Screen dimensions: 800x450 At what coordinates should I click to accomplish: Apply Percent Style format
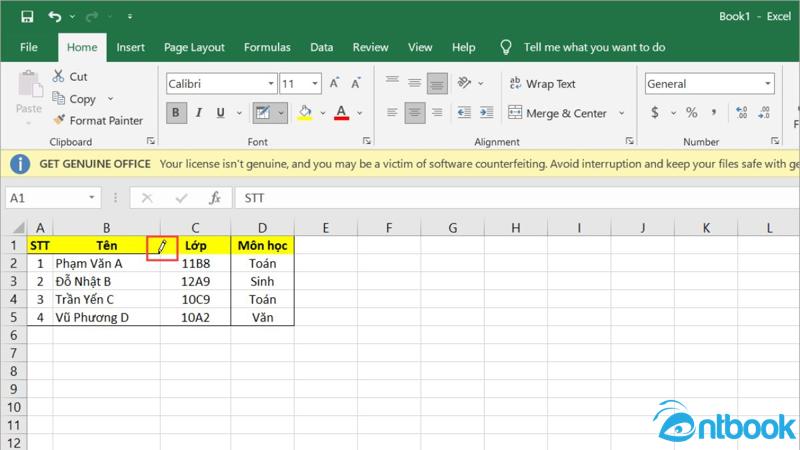(691, 113)
